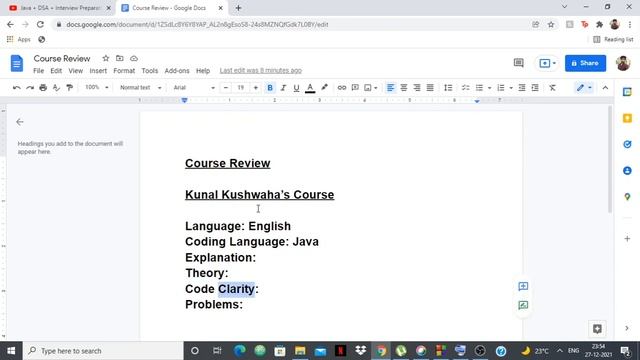The height and width of the screenshot is (360, 640).
Task: Run spelling and grammar check icon
Action: coord(56,88)
